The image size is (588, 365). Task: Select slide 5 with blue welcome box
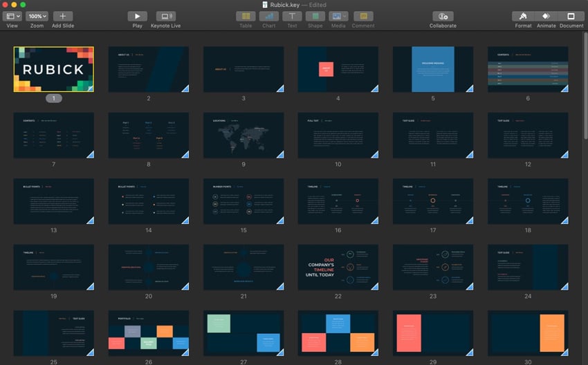[432, 69]
